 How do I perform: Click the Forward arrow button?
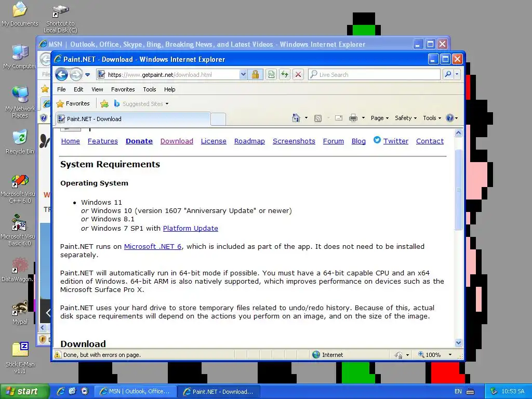pyautogui.click(x=76, y=74)
